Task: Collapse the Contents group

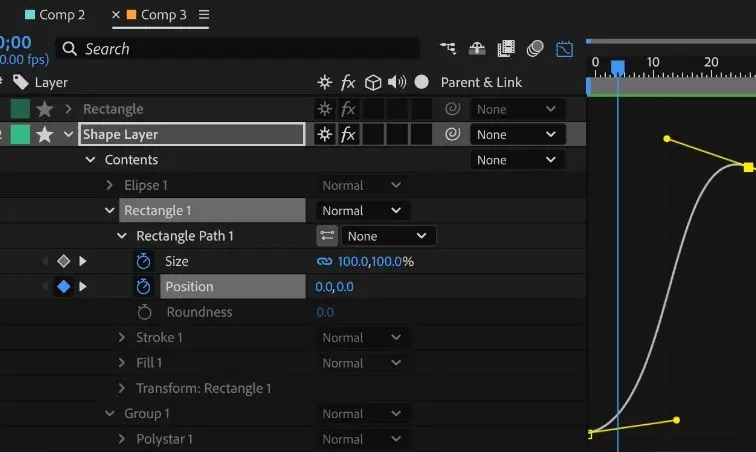Action: click(x=90, y=160)
